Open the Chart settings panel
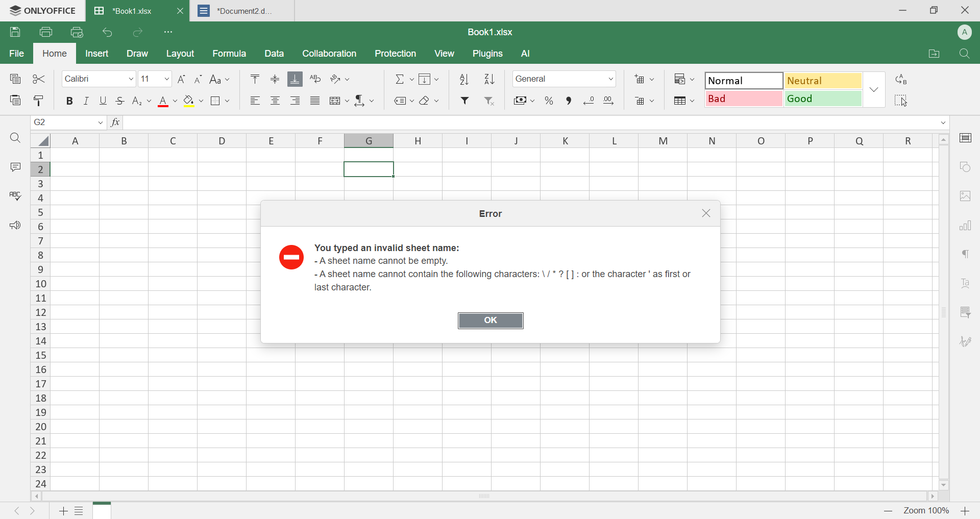980x519 pixels. click(x=966, y=225)
